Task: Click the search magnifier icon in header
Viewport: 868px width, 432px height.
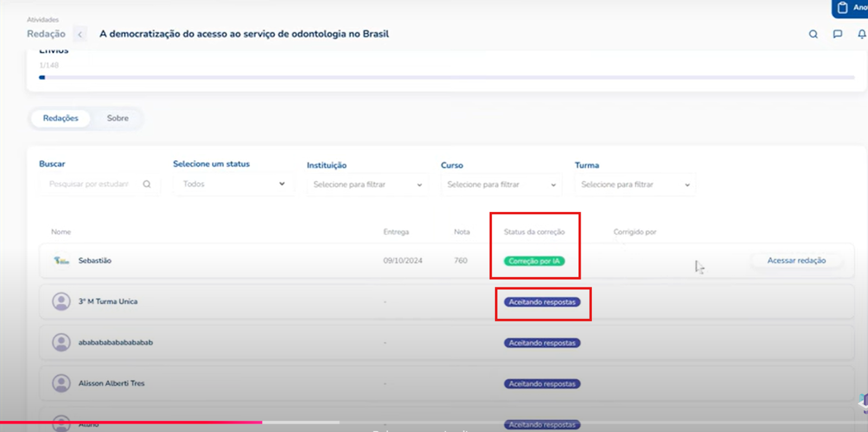Action: pos(813,34)
